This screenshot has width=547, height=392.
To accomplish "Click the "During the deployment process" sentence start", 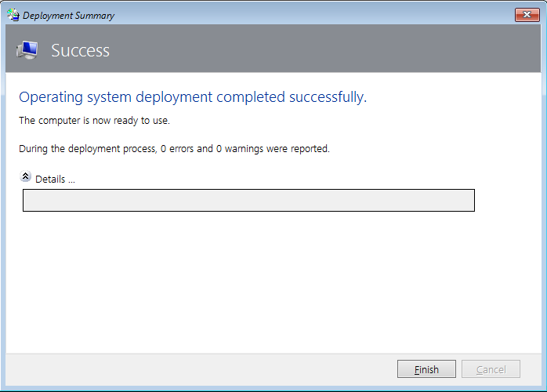I will pos(86,148).
